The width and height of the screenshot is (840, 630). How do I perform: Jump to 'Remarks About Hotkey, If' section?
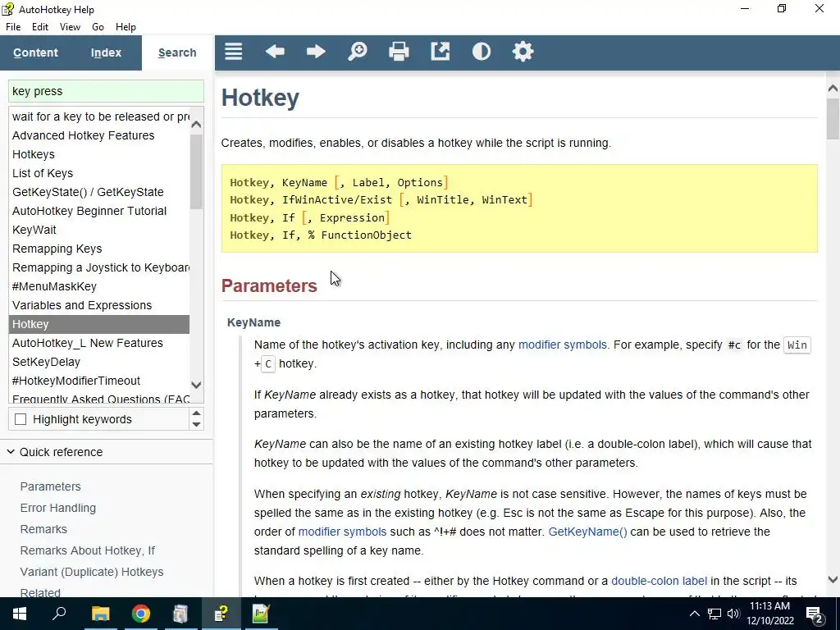(x=87, y=550)
